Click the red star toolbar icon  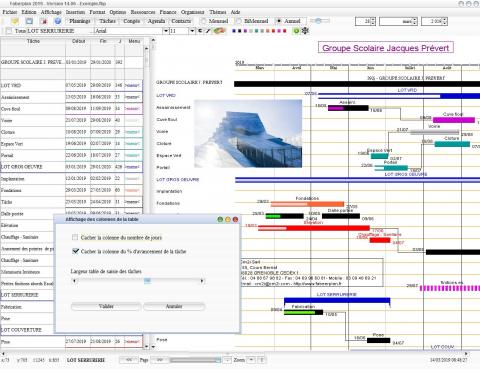point(44,21)
